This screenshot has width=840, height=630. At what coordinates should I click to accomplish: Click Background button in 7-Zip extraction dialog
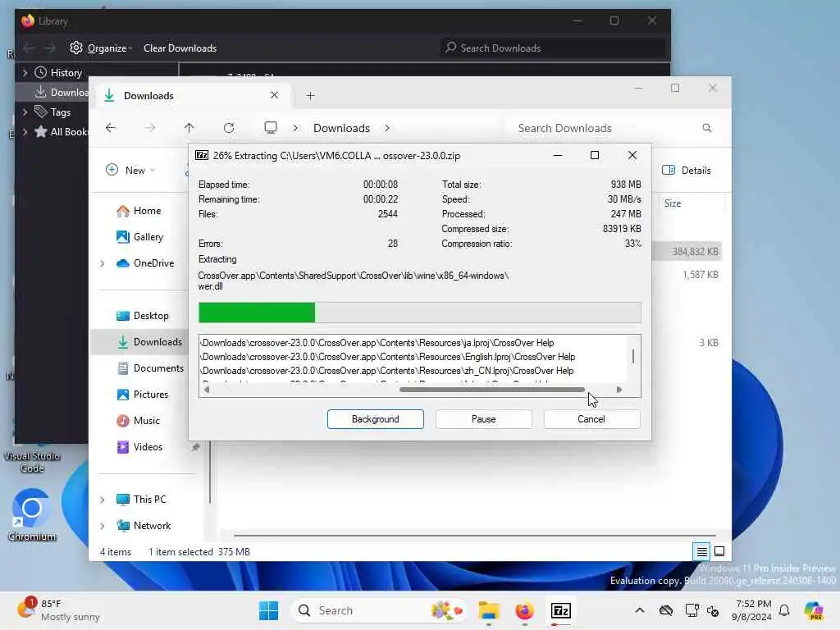pos(375,419)
